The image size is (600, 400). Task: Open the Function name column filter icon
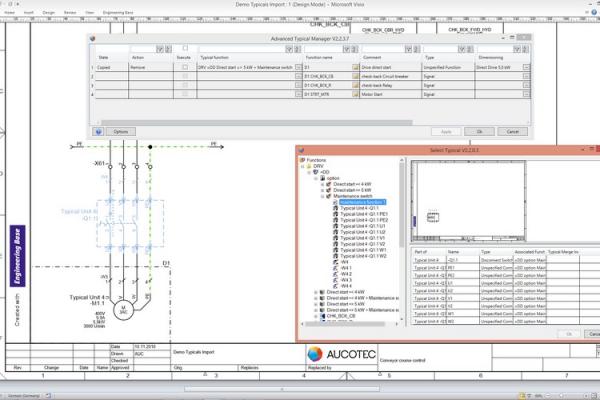(x=346, y=49)
